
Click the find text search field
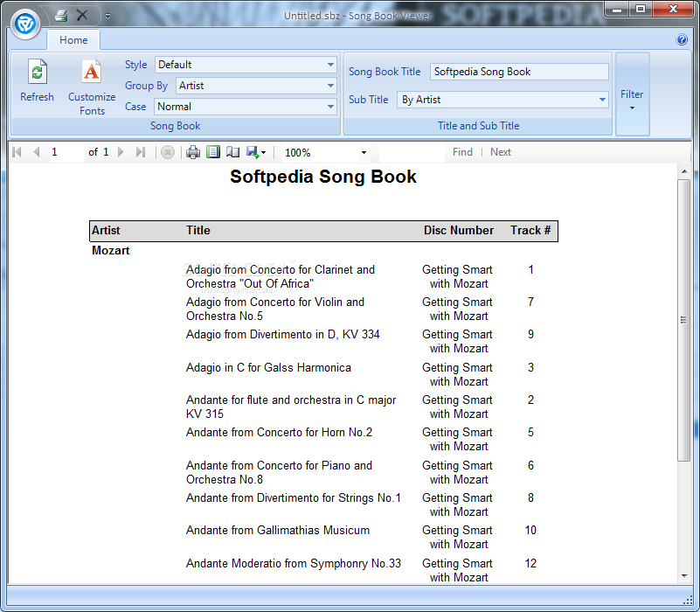pyautogui.click(x=412, y=152)
